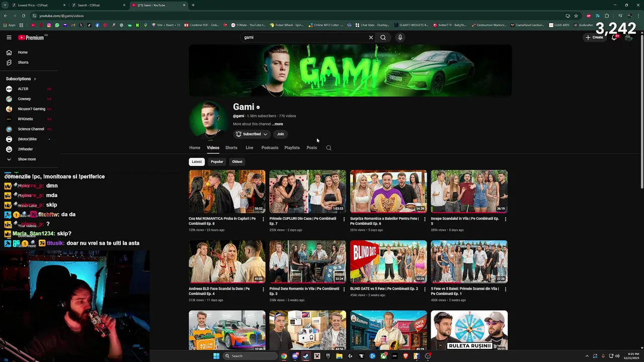Open options menu for Incepe Scandalul in Vila video
The height and width of the screenshot is (362, 644).
(x=505, y=219)
